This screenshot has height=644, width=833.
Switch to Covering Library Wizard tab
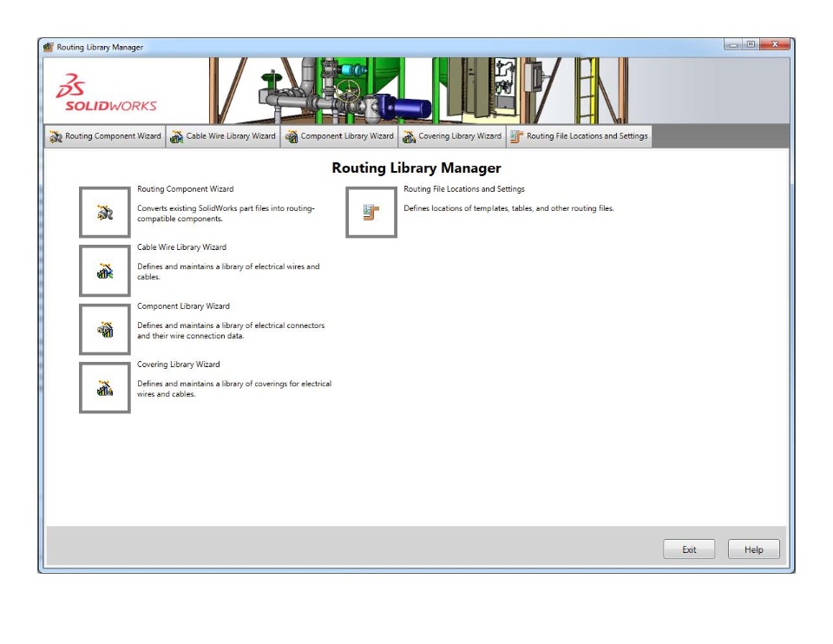pyautogui.click(x=452, y=136)
